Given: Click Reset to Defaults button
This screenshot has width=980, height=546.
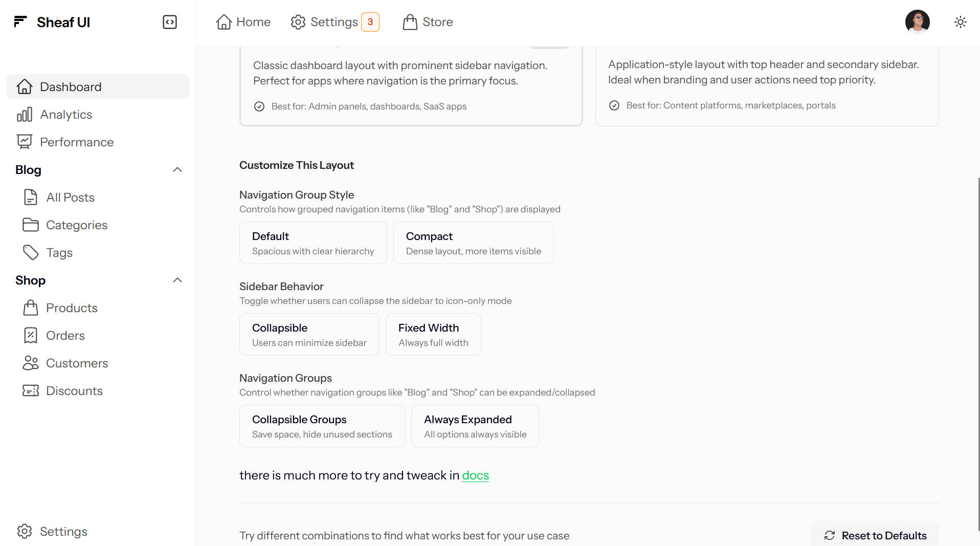Looking at the screenshot, I should (x=875, y=535).
